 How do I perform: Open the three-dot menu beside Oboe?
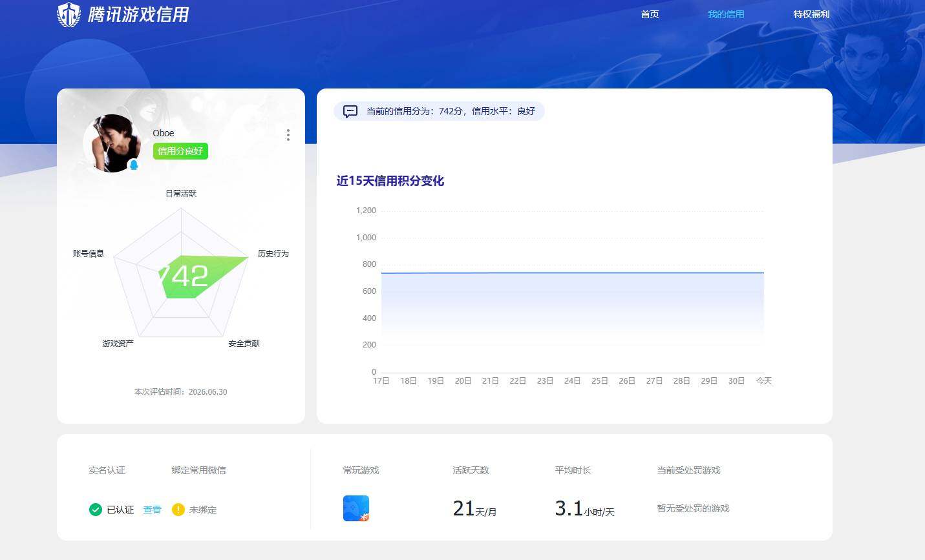288,135
